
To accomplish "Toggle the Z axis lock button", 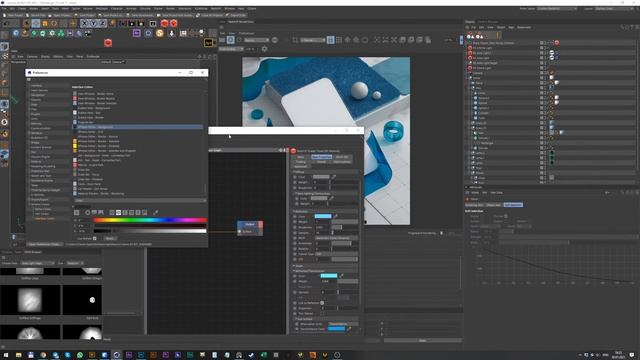I will click(x=102, y=24).
